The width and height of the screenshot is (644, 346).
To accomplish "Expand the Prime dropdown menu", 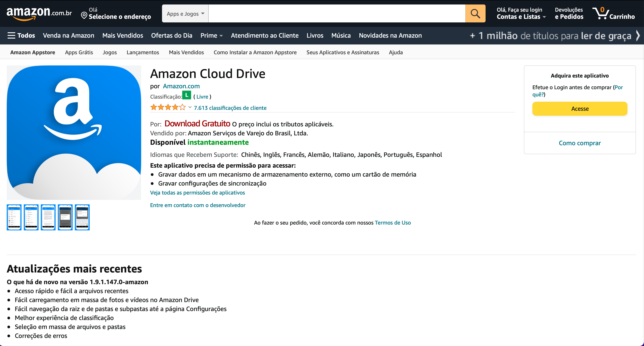I will pyautogui.click(x=211, y=35).
